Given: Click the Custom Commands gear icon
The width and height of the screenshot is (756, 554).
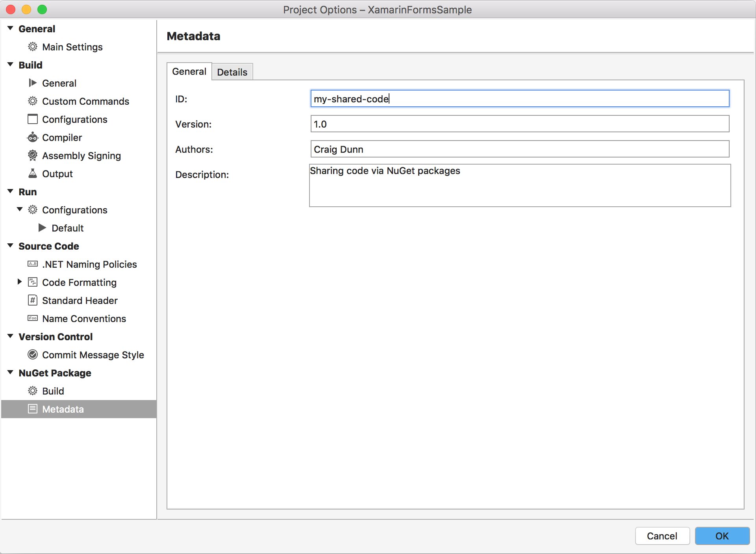Looking at the screenshot, I should (x=33, y=101).
